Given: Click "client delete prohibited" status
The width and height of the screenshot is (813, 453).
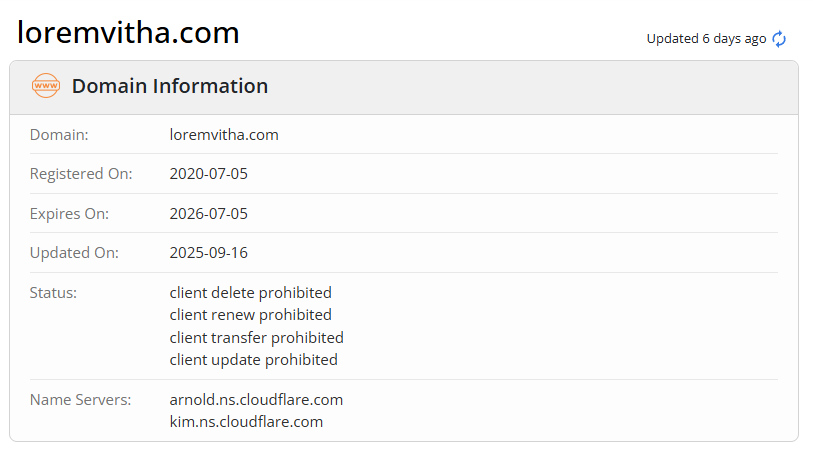Looking at the screenshot, I should [x=251, y=293].
